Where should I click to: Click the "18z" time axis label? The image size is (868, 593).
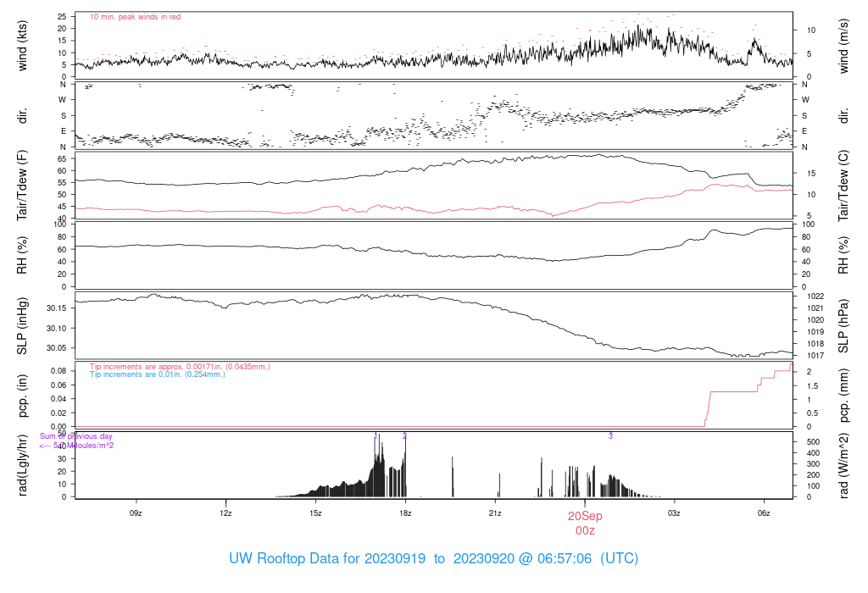[405, 513]
